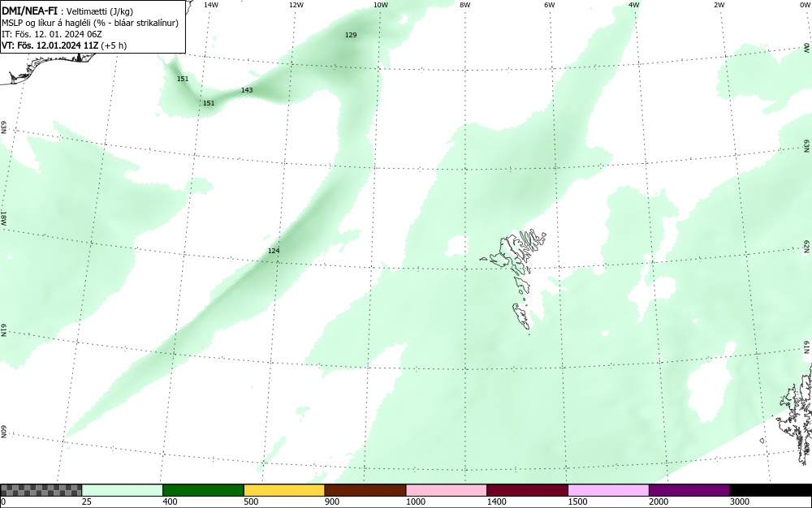Click the checkered gray 0–25 legend swatch

pyautogui.click(x=41, y=490)
